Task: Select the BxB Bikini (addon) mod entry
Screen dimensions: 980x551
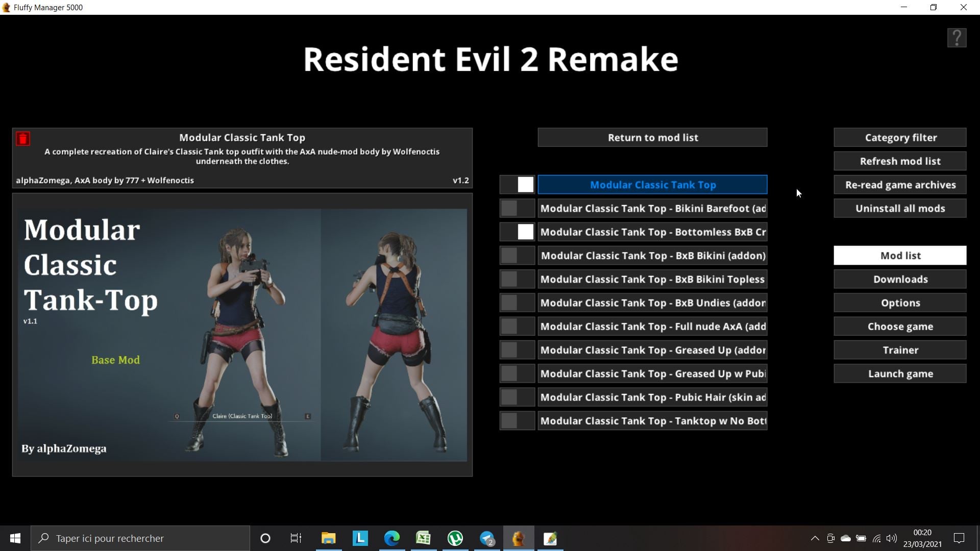Action: 652,256
